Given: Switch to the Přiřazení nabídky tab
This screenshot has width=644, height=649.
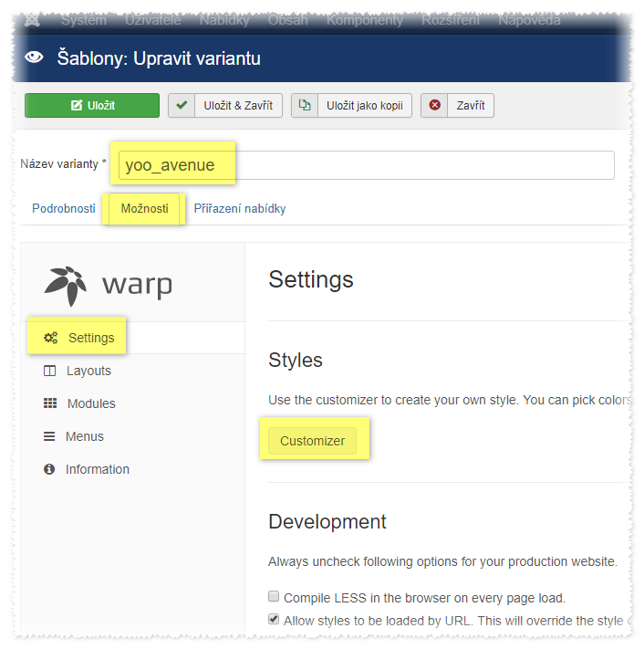Looking at the screenshot, I should [x=240, y=208].
